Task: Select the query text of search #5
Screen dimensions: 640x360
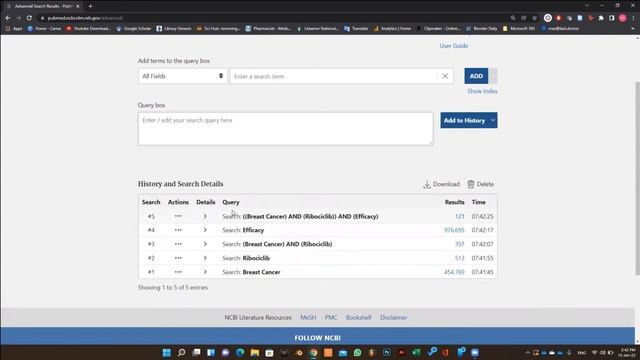Action: tap(310, 216)
